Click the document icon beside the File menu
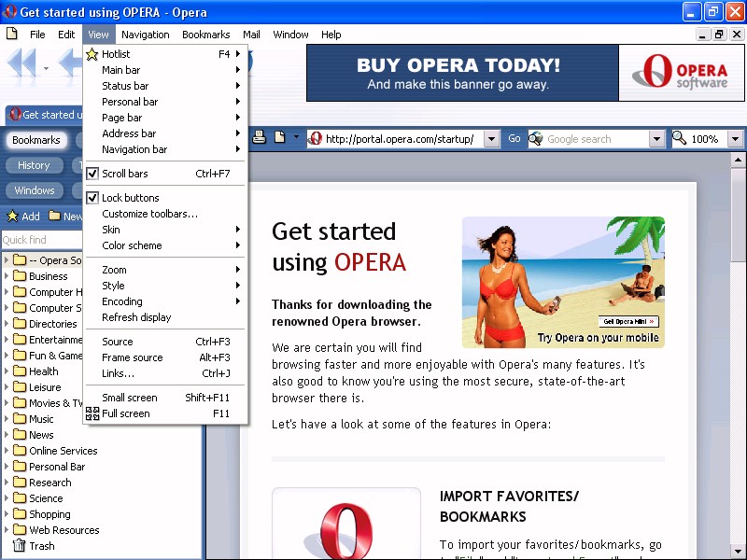Screen dimensions: 747x560 pyautogui.click(x=11, y=34)
